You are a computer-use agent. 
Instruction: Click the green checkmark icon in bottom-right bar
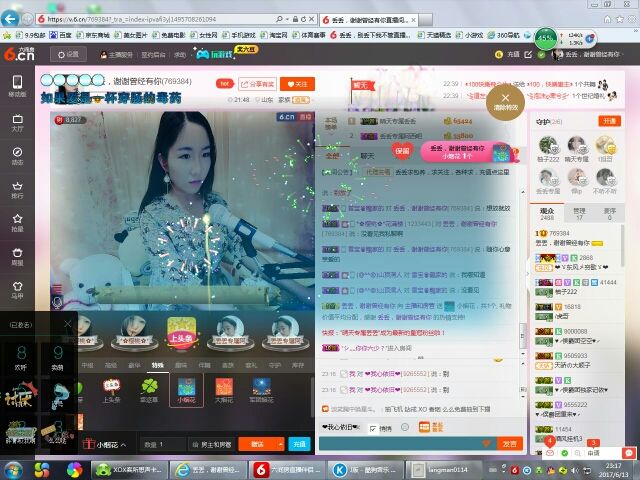(564, 453)
